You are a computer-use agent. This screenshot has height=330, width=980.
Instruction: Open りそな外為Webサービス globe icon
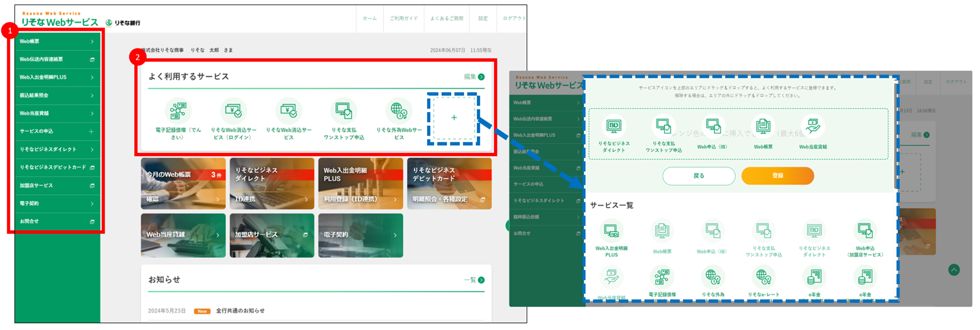399,110
